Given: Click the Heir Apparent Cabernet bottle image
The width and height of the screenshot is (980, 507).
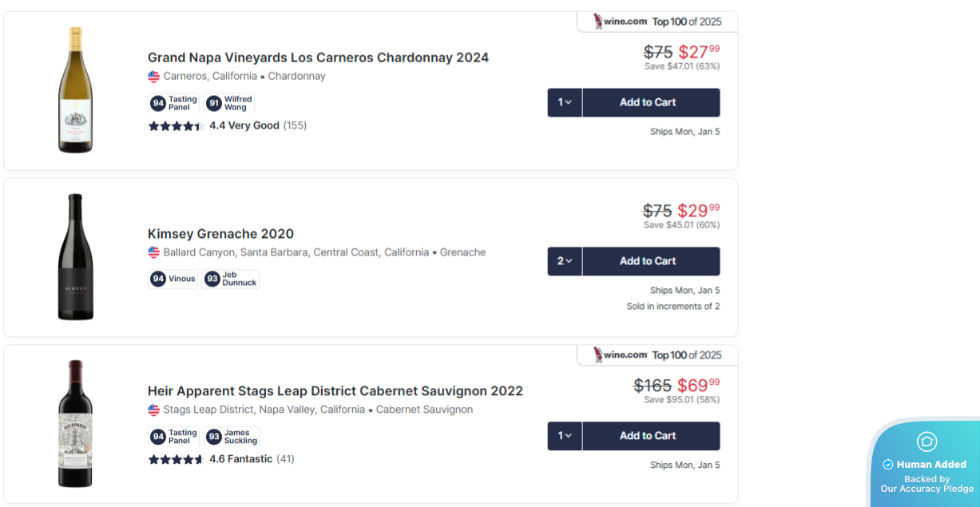Looking at the screenshot, I should 75,423.
